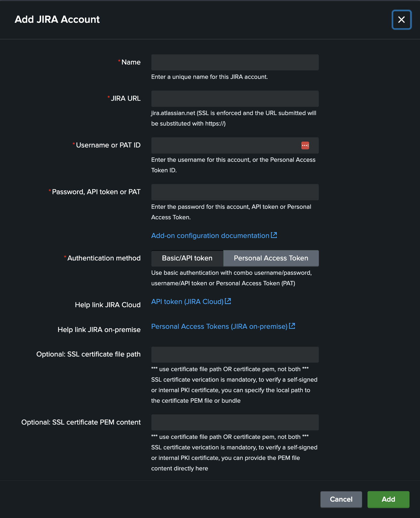Screen dimensions: 420x518
Task: Open Add-on configuration documentation link
Action: pos(210,236)
